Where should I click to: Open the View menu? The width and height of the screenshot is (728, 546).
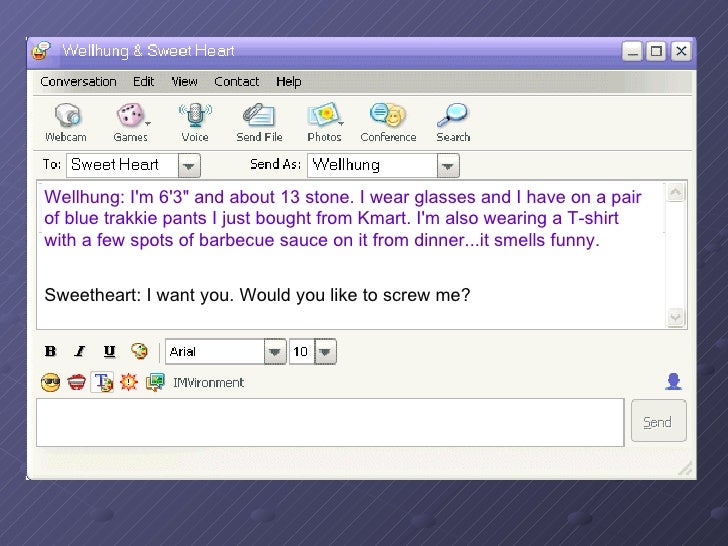coord(184,82)
